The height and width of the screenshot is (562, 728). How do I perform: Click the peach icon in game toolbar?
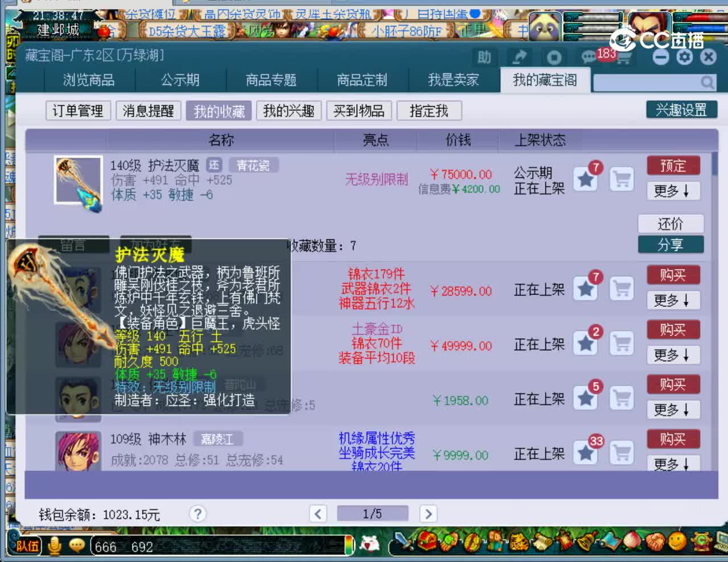[632, 542]
